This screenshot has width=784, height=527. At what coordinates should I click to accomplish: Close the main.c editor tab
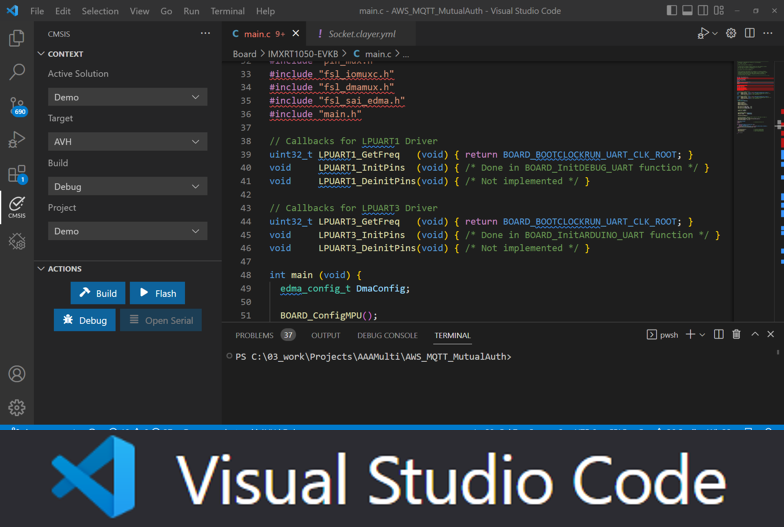coord(296,34)
